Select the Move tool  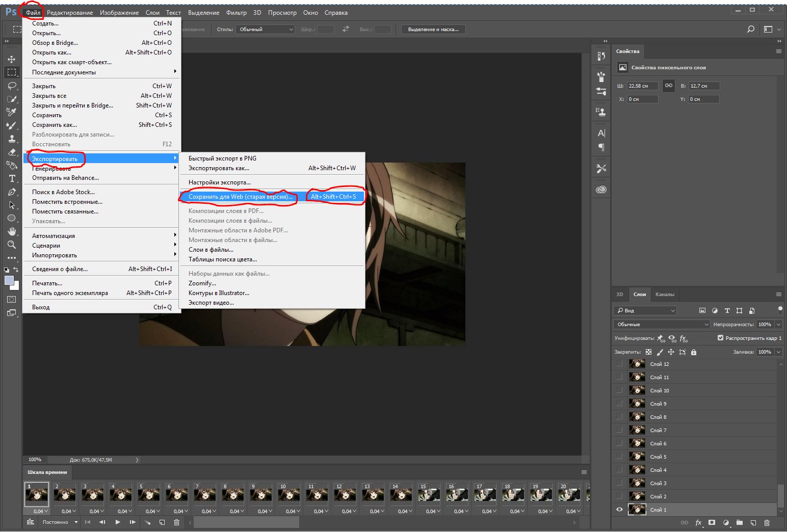12,59
